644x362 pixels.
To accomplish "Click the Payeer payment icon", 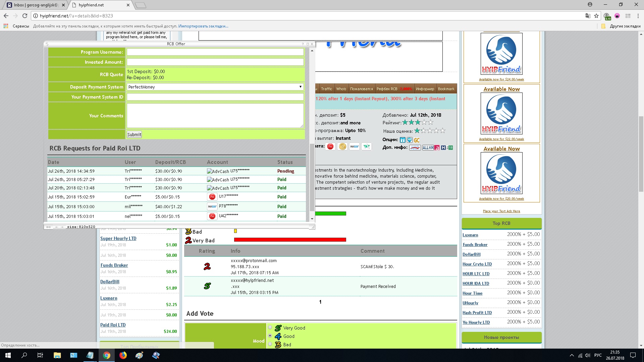I will 355,146.
